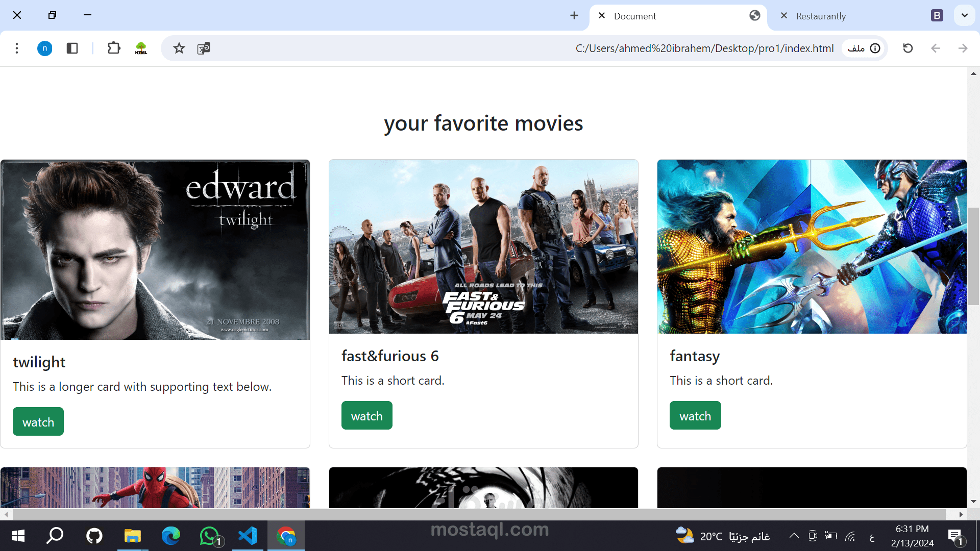Click the 'twilight' card title
The height and width of the screenshot is (551, 980).
point(39,362)
